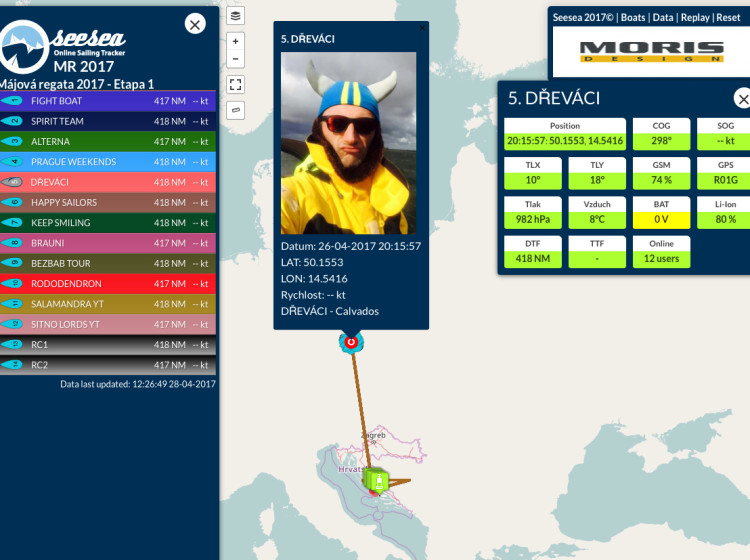Click the Májová regata 2017 - Etapa 1 title
750x560 pixels.
[77, 84]
